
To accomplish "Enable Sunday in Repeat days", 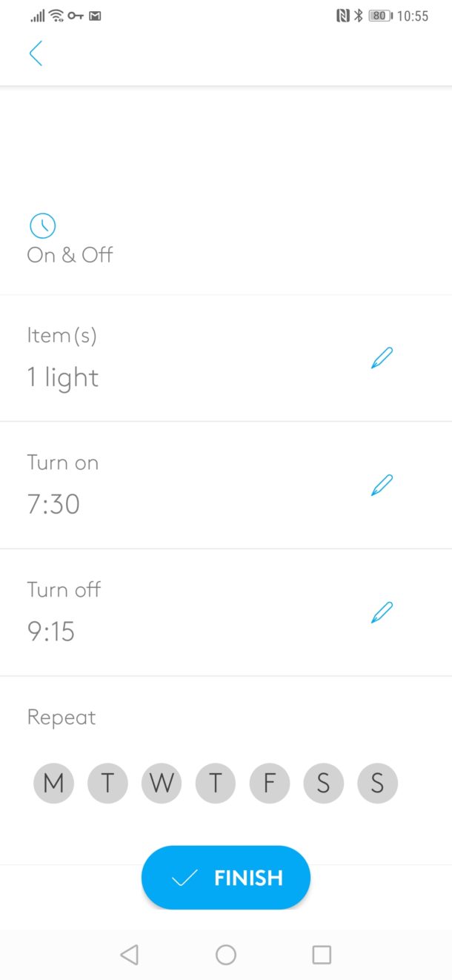I will point(378,783).
